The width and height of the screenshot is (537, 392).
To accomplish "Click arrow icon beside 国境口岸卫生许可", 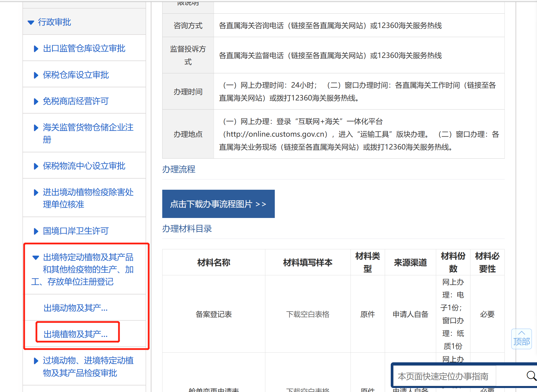I will pyautogui.click(x=36, y=231).
